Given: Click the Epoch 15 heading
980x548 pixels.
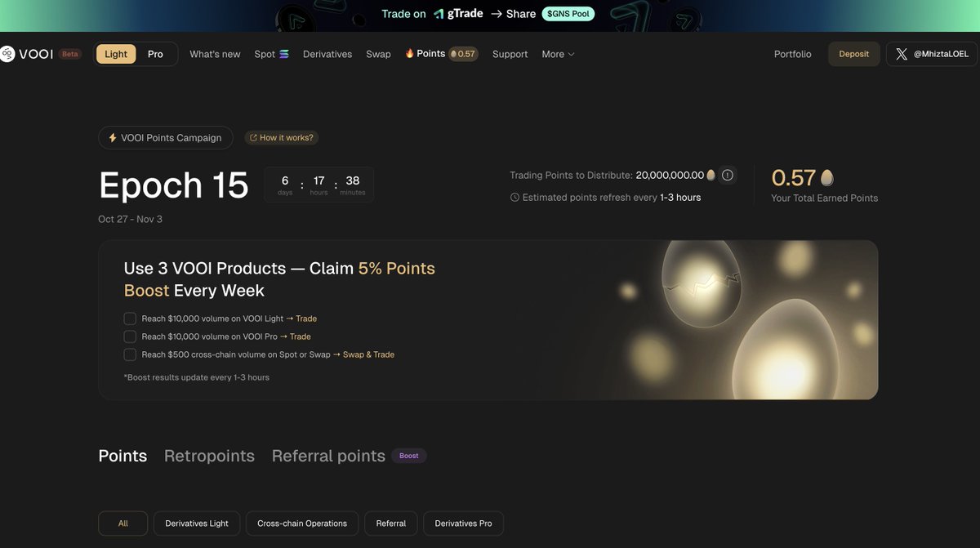Looking at the screenshot, I should tap(173, 185).
